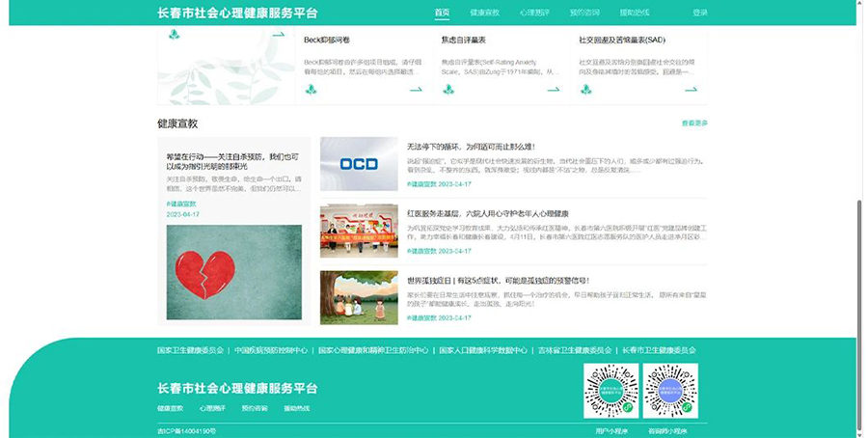Click the 用户小程序 QR code

610,390
